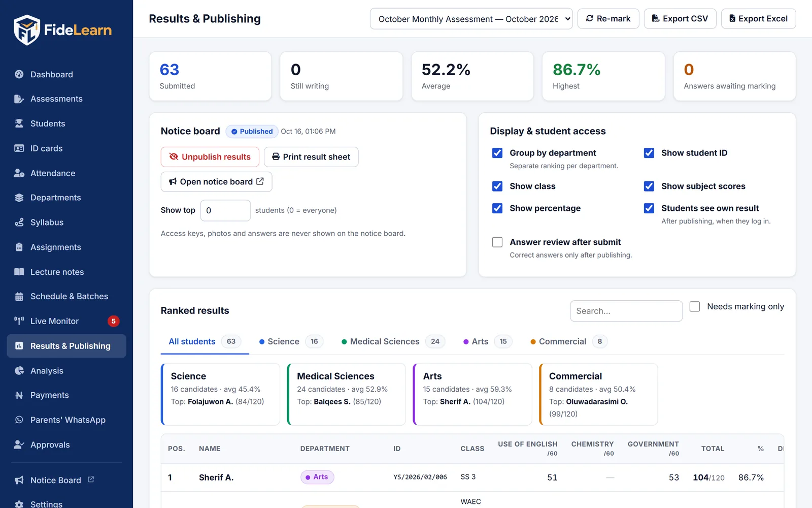This screenshot has height=508, width=812.
Task: Click the Settings gear icon
Action: pyautogui.click(x=19, y=504)
